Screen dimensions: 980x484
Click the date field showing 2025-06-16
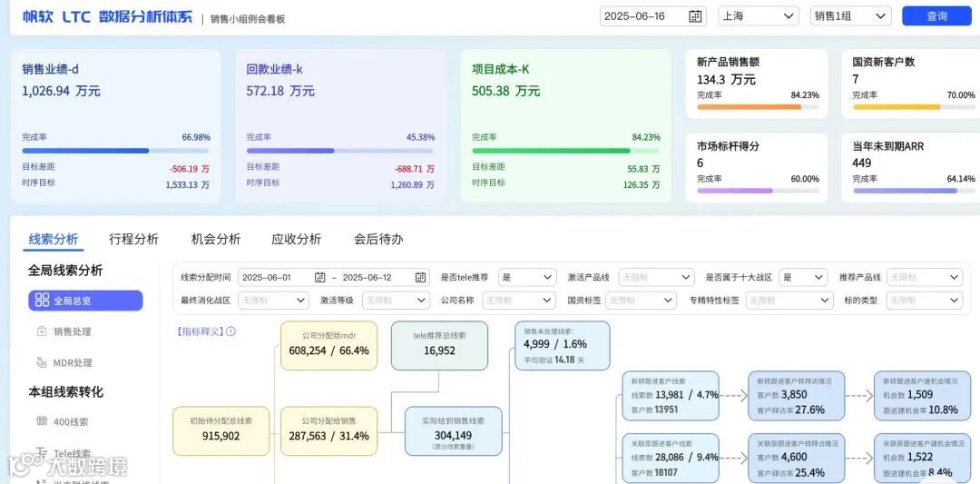tap(653, 16)
